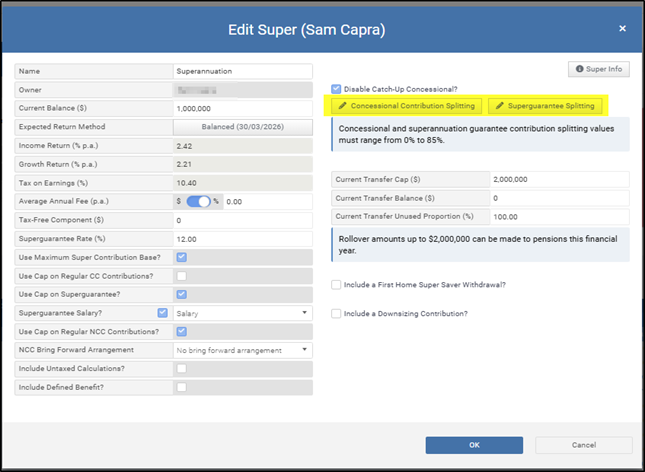Toggle Use Maximum Super Contribution Base
645x472 pixels.
[x=181, y=257]
